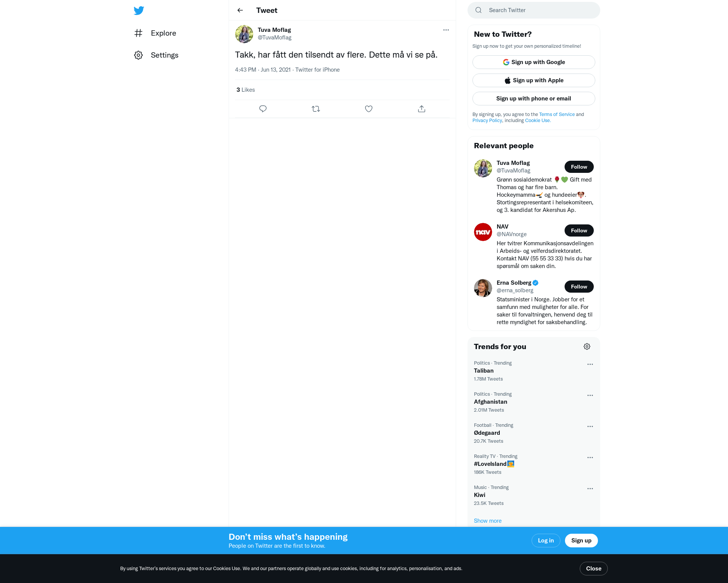Screen dimensions: 728x583
Task: Open the Cookie Use link
Action: coord(538,121)
